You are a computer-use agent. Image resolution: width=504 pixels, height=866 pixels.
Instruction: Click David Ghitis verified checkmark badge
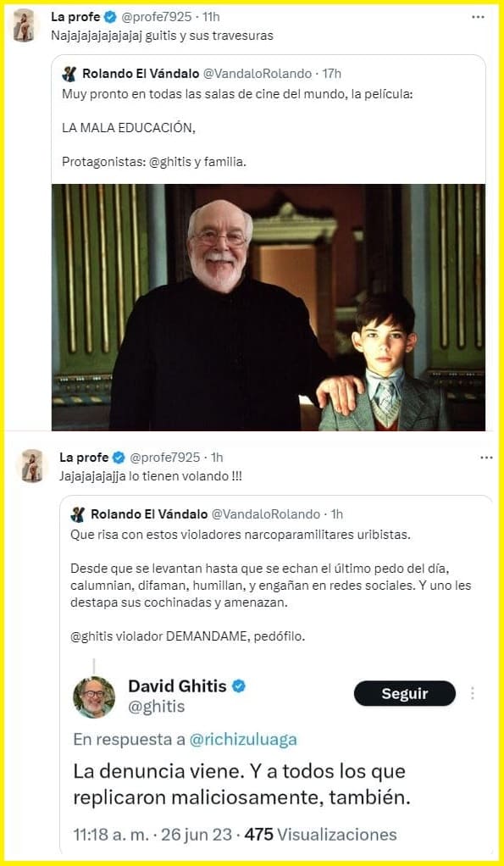(239, 686)
